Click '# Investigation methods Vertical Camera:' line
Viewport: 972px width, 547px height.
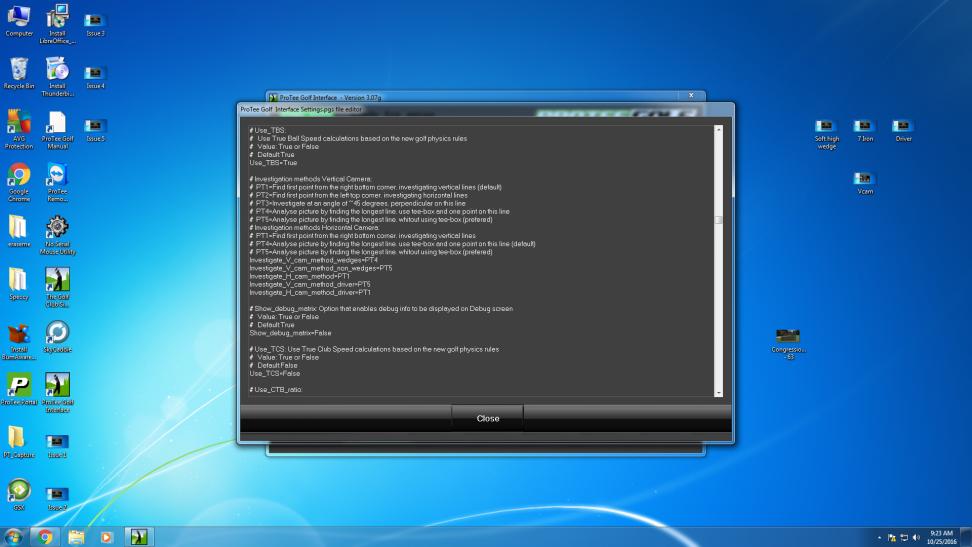[x=311, y=179]
